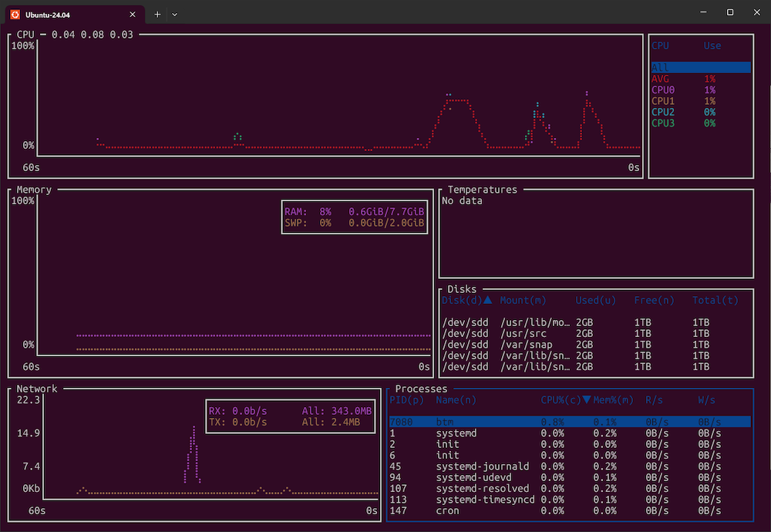Select the systemd-journald process row
Viewport: 771px width, 532px height.
point(482,466)
